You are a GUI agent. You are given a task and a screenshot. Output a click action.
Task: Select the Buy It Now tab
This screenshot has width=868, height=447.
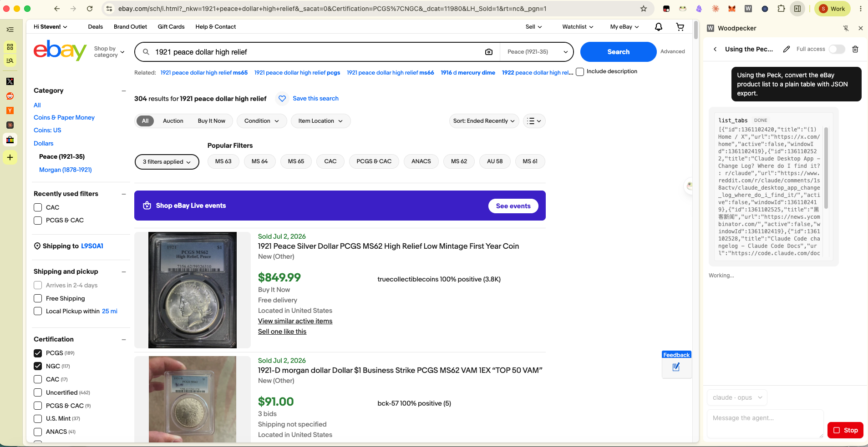point(212,121)
